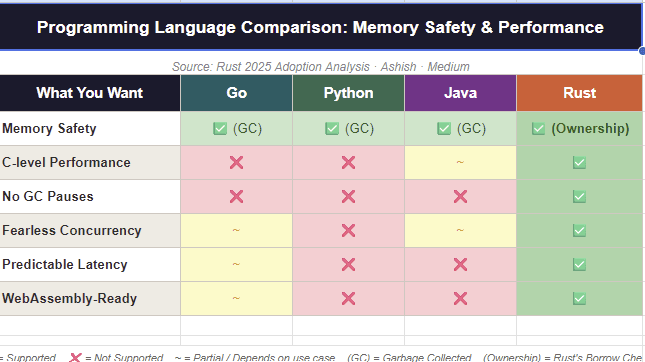Select Python's C-level Performance cross cell
645x362 pixels.
(348, 162)
